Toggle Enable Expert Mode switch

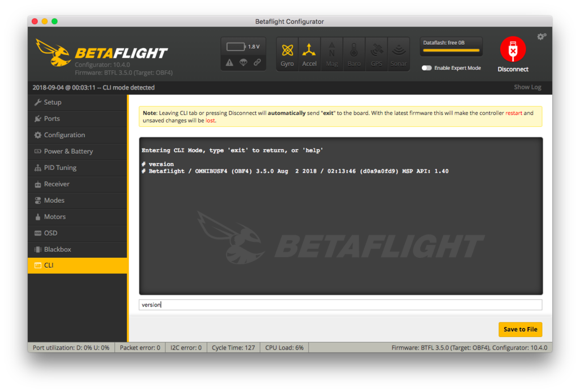[x=427, y=68]
